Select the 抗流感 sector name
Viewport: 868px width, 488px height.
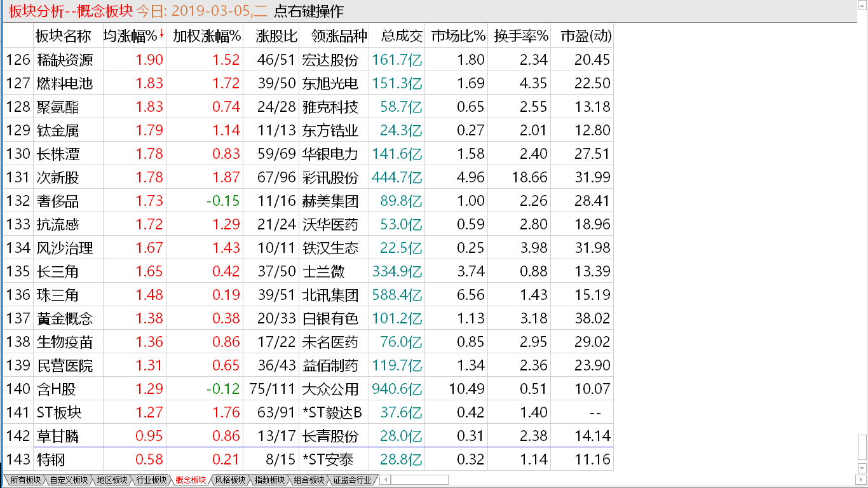(x=58, y=224)
